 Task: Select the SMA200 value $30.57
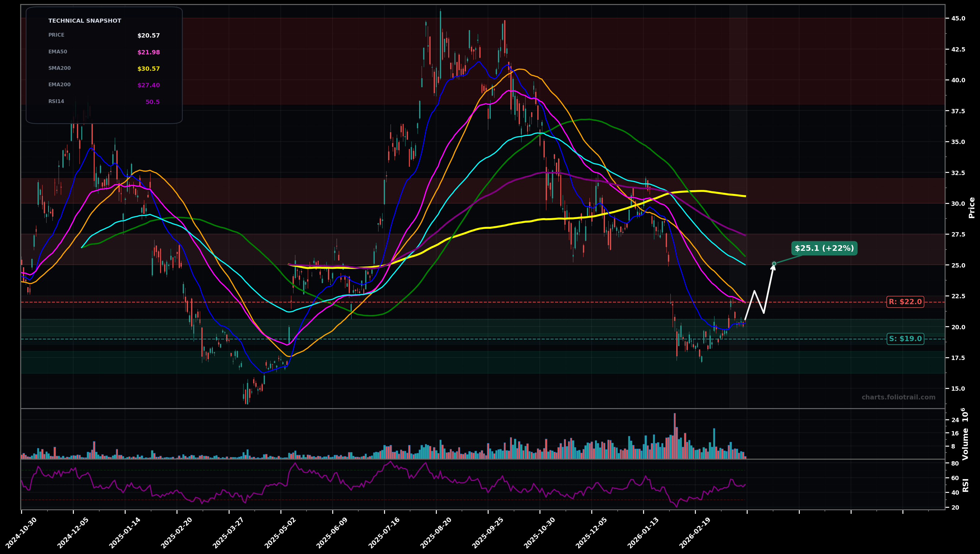tap(148, 69)
